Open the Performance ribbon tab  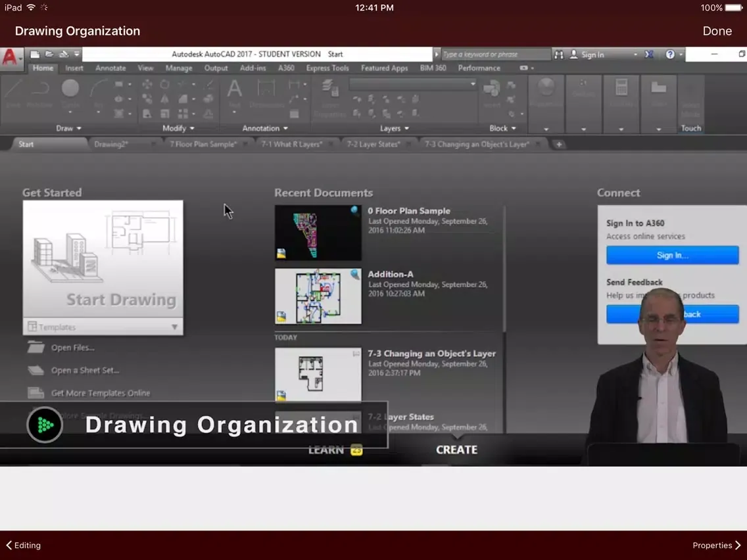pos(479,68)
